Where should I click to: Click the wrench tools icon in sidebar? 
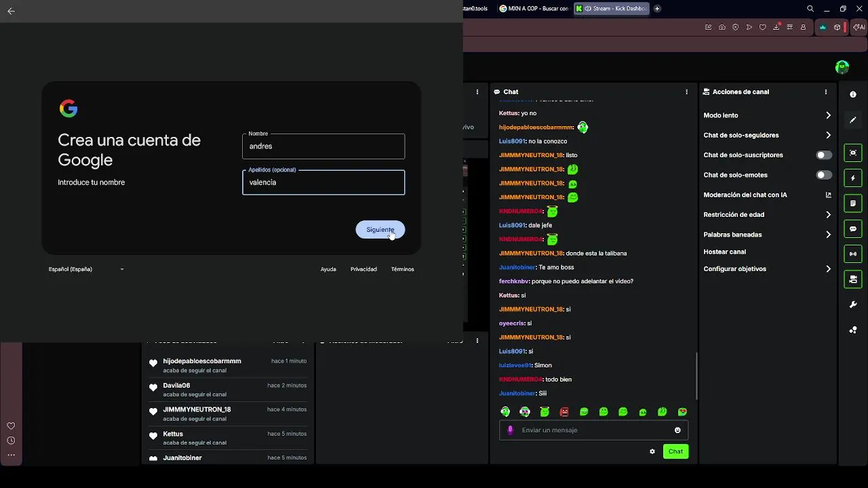click(x=853, y=305)
